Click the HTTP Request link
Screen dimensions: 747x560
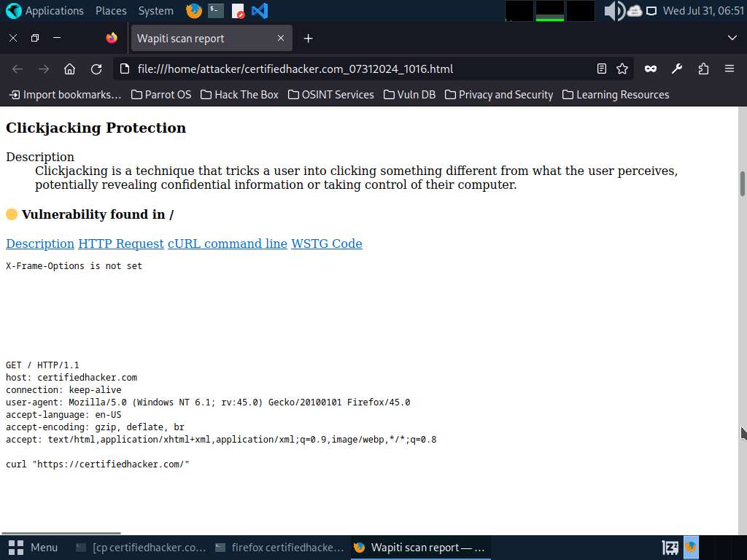(121, 244)
